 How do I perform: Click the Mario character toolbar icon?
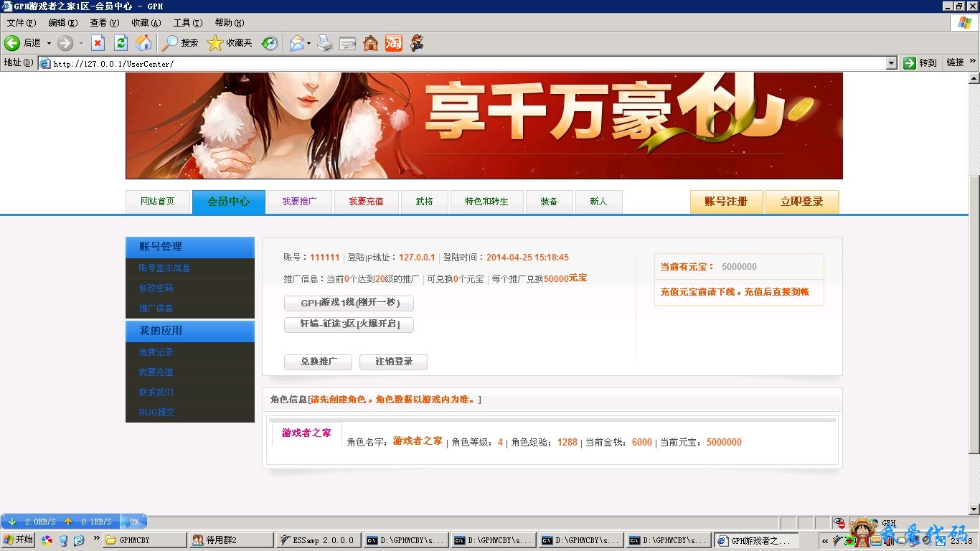[x=417, y=43]
